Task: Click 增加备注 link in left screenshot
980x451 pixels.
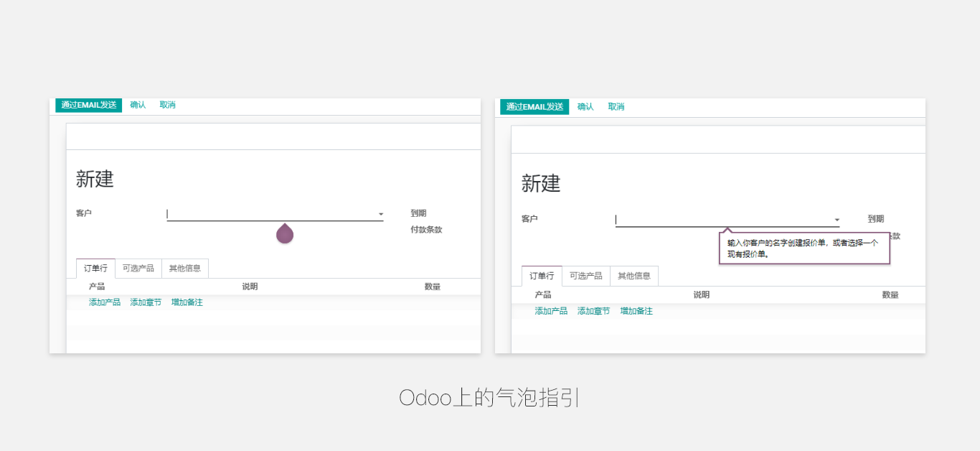Action: point(187,302)
